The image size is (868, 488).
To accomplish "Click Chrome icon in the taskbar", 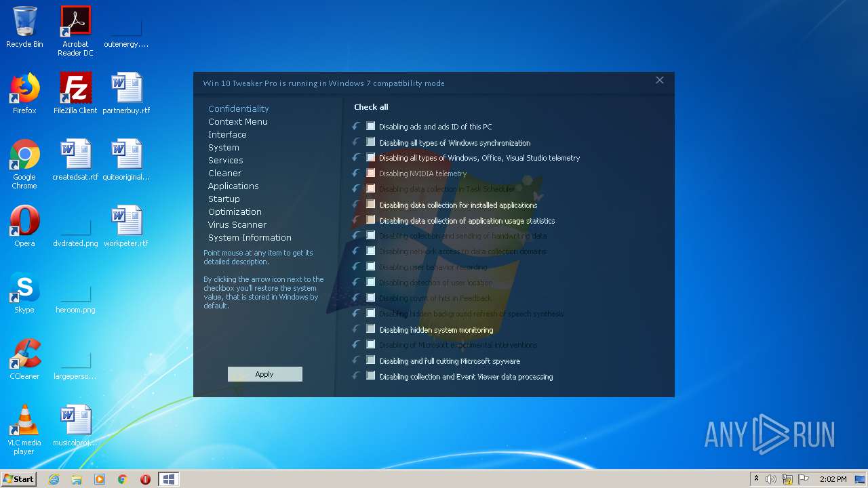I will pos(123,479).
